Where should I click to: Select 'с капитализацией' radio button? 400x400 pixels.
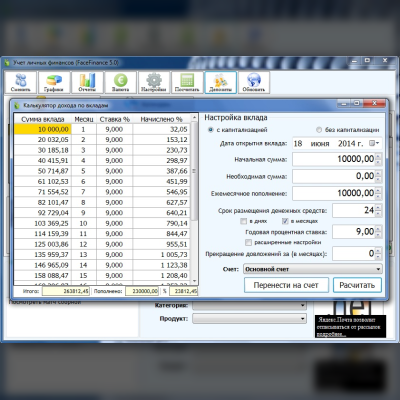[x=210, y=130]
